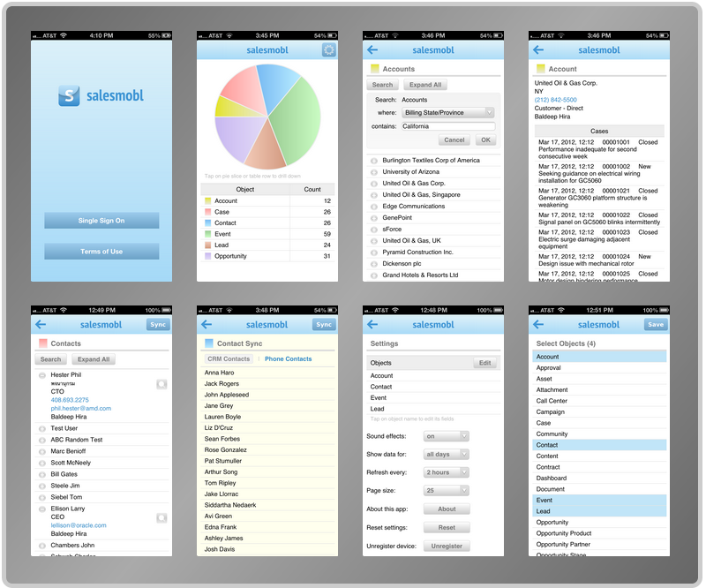This screenshot has height=588, width=706.
Task: Toggle Contact in Select Objects list
Action: [x=599, y=445]
